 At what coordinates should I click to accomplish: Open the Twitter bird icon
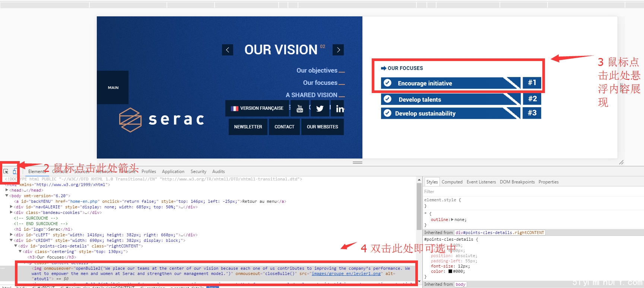320,108
